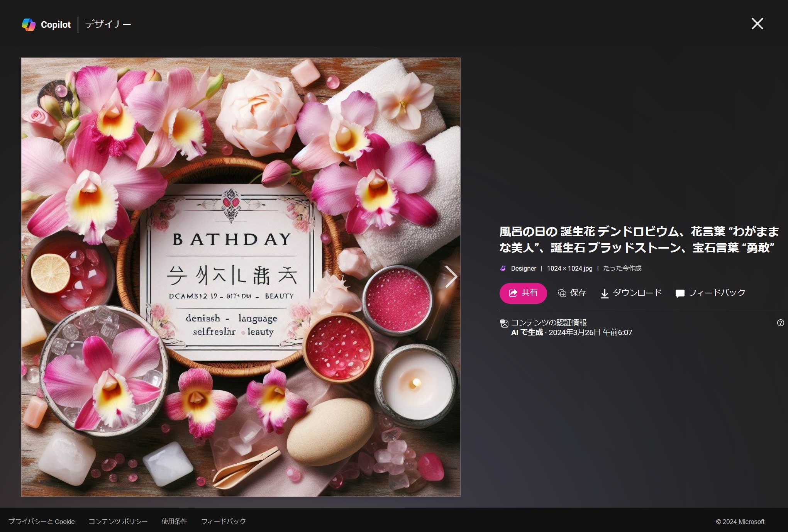Click フィードバック link in footer
The width and height of the screenshot is (788, 532).
pyautogui.click(x=223, y=521)
